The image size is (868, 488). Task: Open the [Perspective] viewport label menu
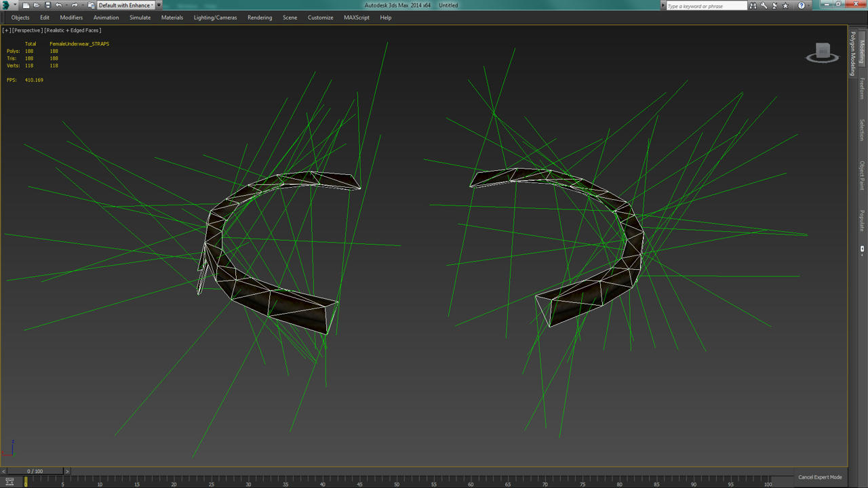tap(27, 30)
